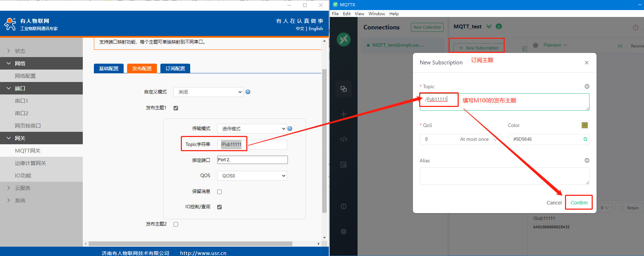The width and height of the screenshot is (644, 256).
Task: Click the power disconnect icon
Action: point(635,27)
